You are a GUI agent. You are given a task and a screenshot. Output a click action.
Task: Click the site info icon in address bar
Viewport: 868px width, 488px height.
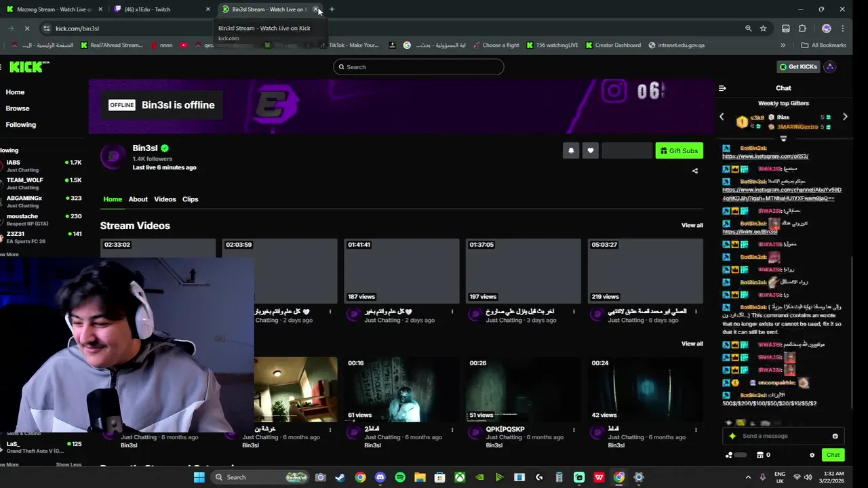coord(46,28)
